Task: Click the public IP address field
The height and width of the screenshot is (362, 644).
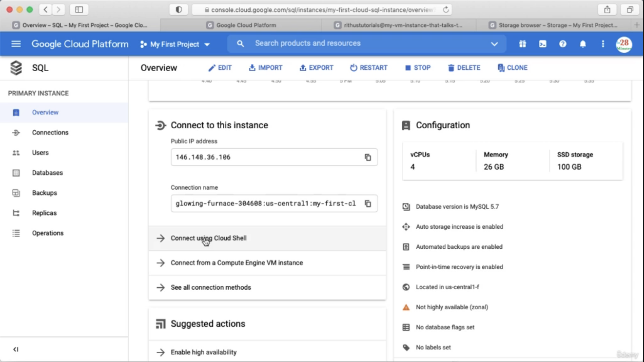Action: click(x=274, y=157)
